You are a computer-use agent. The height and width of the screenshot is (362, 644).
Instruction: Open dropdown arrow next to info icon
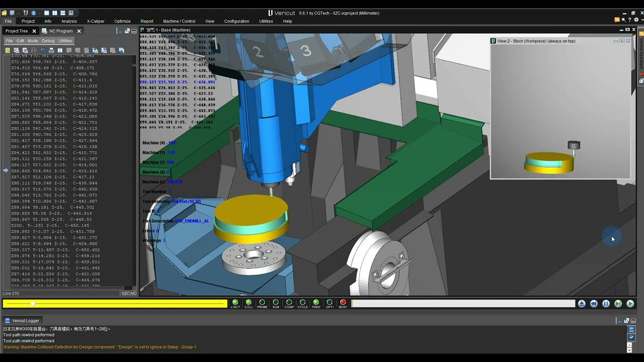point(39,13)
